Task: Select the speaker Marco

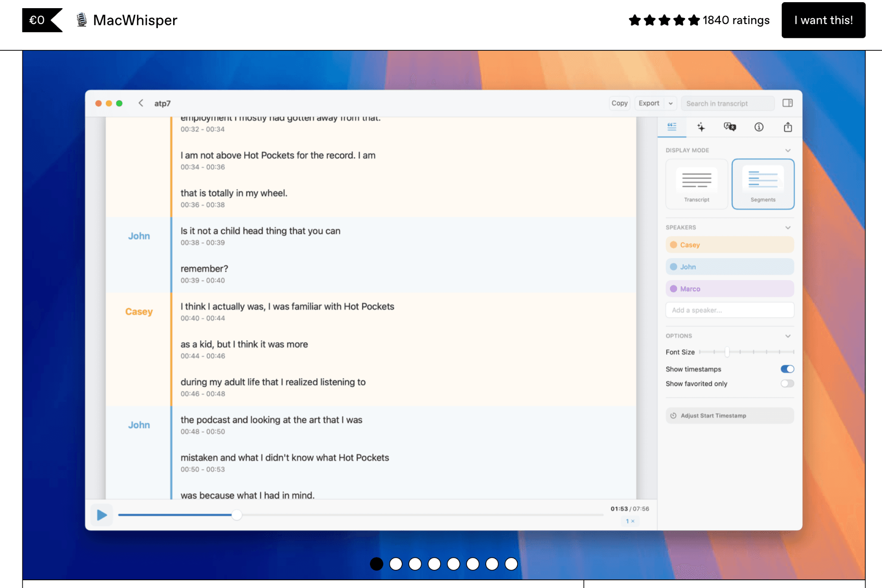Action: [730, 288]
